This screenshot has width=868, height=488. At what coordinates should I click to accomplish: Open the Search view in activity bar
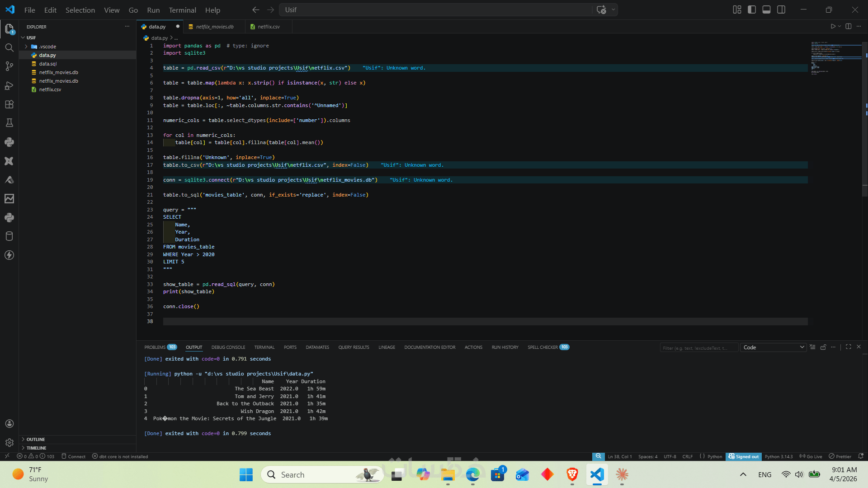coord(9,47)
